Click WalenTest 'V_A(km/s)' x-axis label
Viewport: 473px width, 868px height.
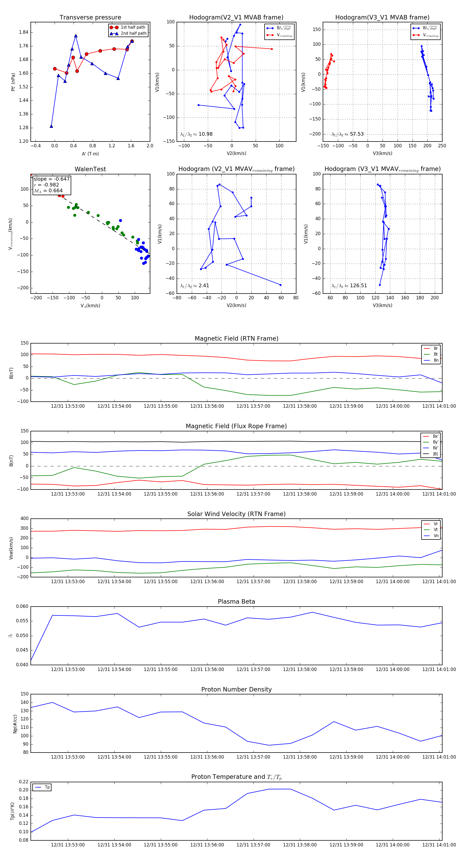pos(90,306)
